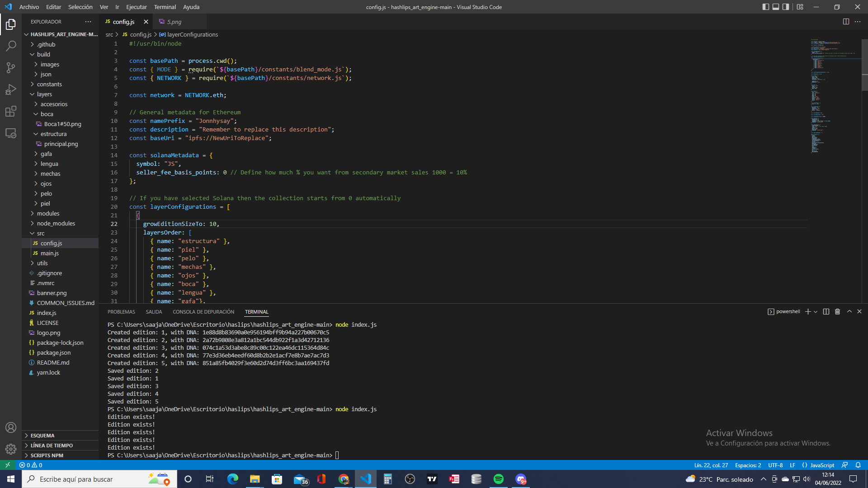The width and height of the screenshot is (868, 488).
Task: Switch to the 5.png tab
Action: point(174,21)
